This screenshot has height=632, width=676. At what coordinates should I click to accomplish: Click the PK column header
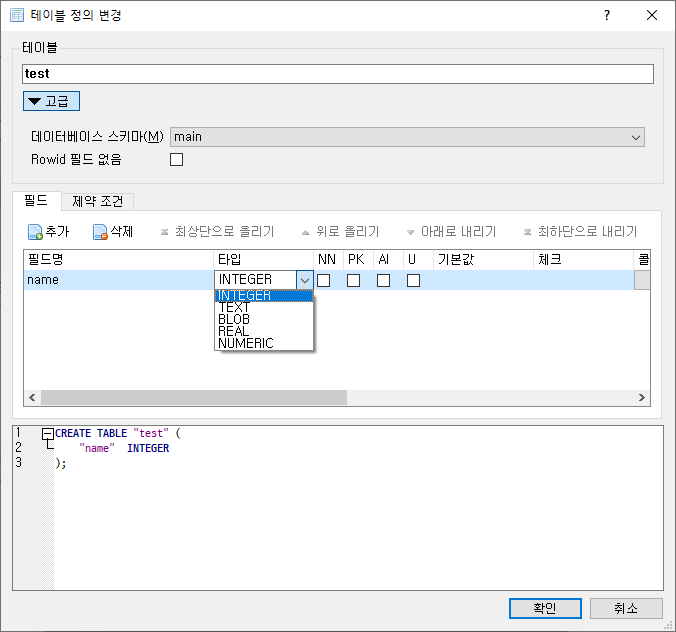point(359,260)
